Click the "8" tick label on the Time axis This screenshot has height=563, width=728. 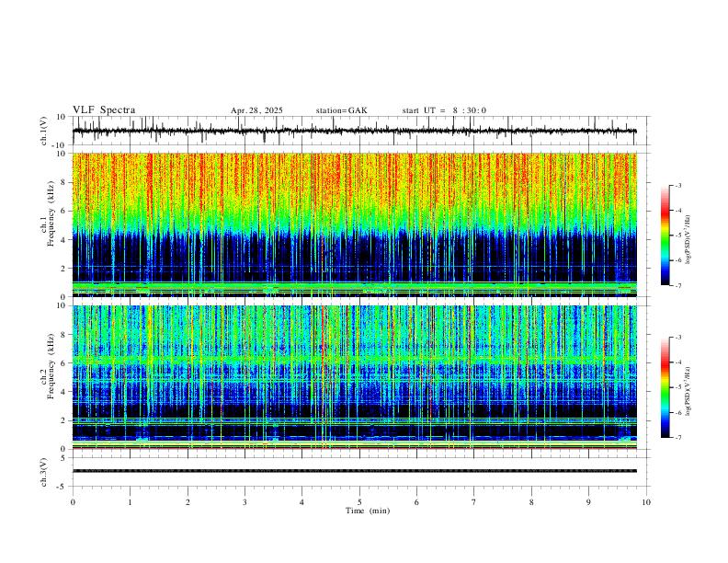pos(531,502)
